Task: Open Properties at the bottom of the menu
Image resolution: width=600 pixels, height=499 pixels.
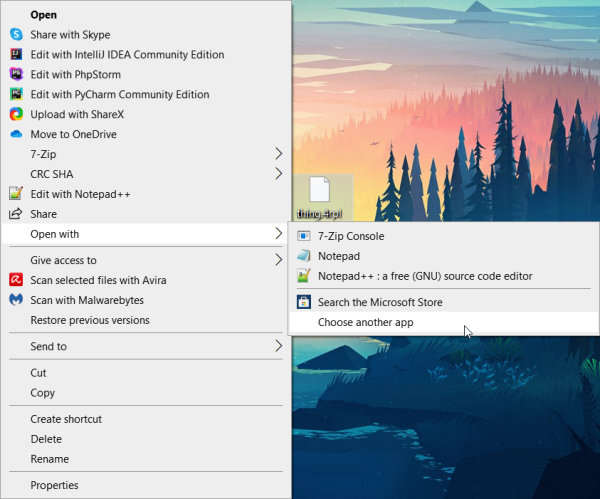Action: pyautogui.click(x=146, y=485)
